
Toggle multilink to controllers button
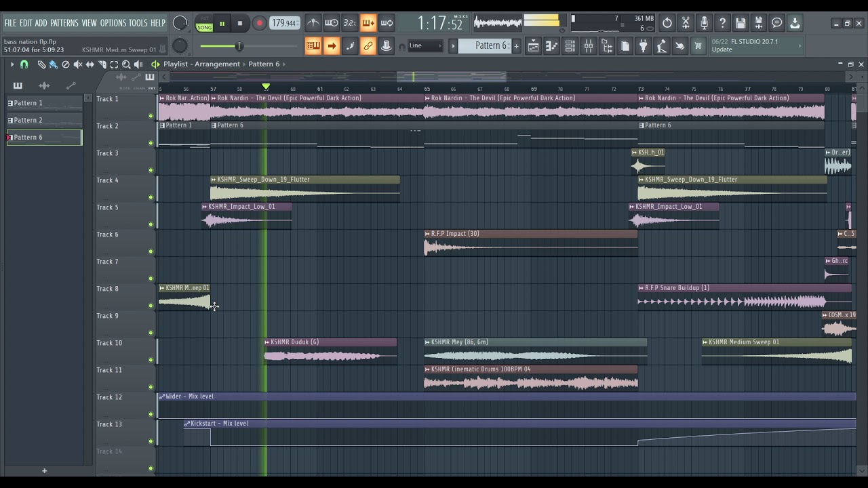(368, 46)
